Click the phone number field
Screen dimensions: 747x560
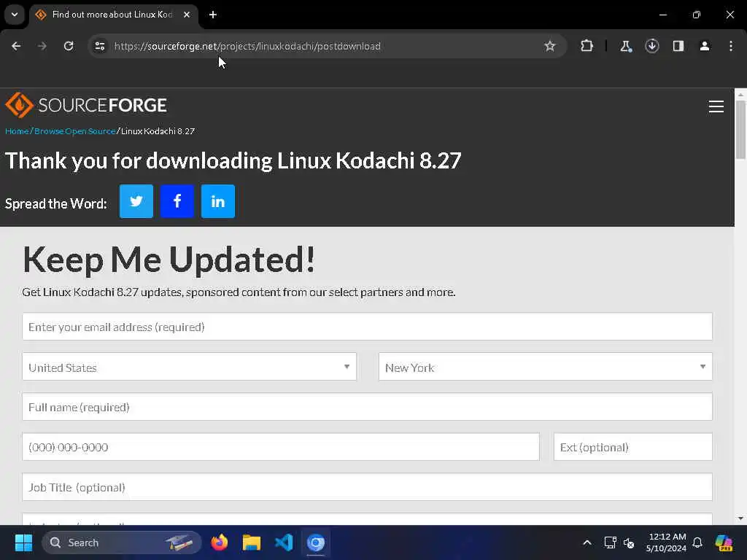(281, 447)
